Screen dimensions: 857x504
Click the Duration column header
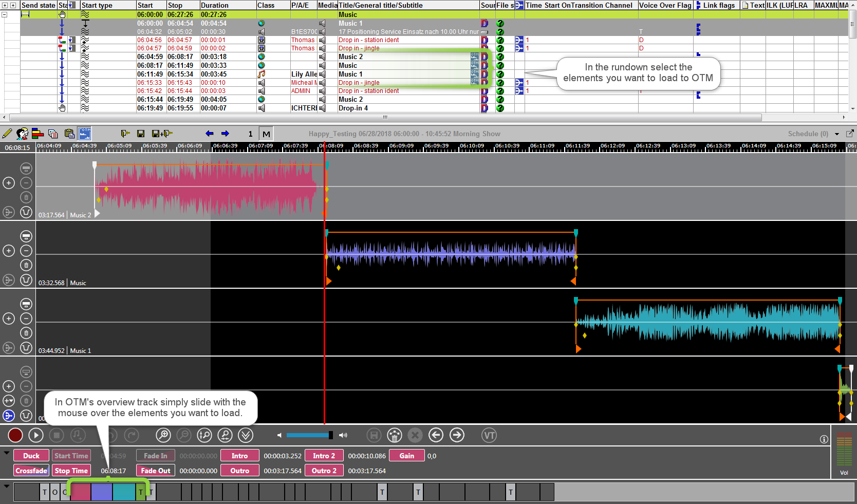coord(215,5)
